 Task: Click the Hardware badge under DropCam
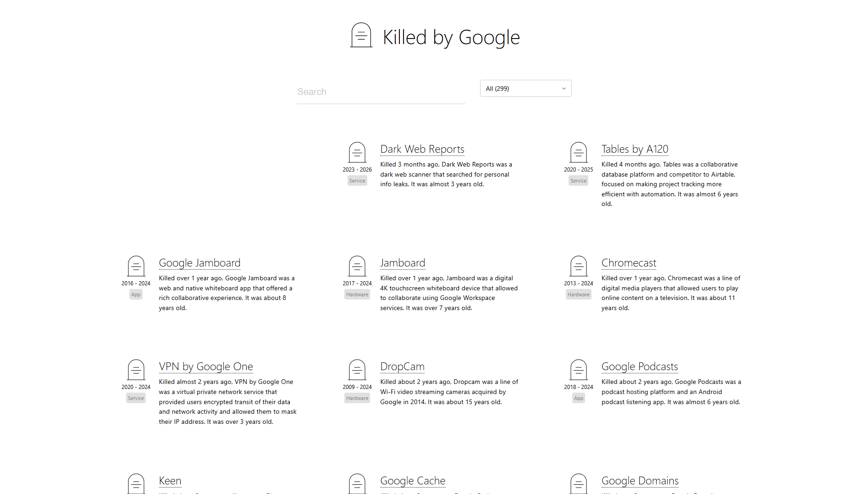point(357,398)
